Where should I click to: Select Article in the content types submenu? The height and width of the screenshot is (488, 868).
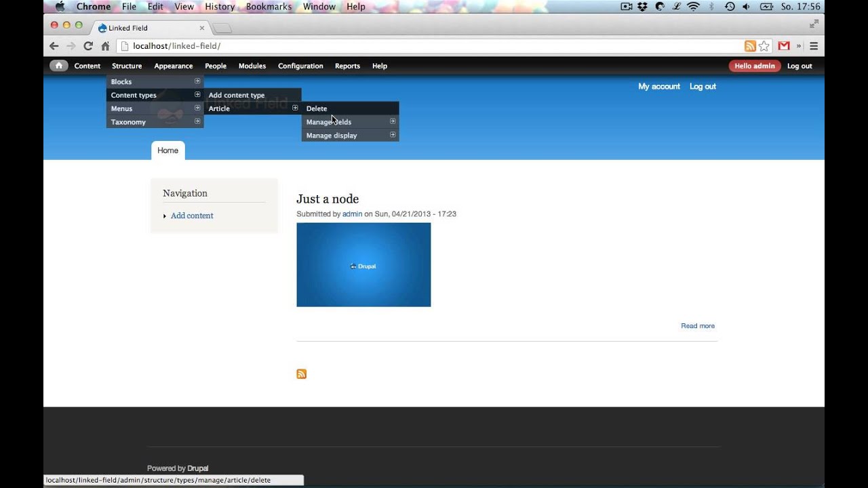pyautogui.click(x=252, y=108)
